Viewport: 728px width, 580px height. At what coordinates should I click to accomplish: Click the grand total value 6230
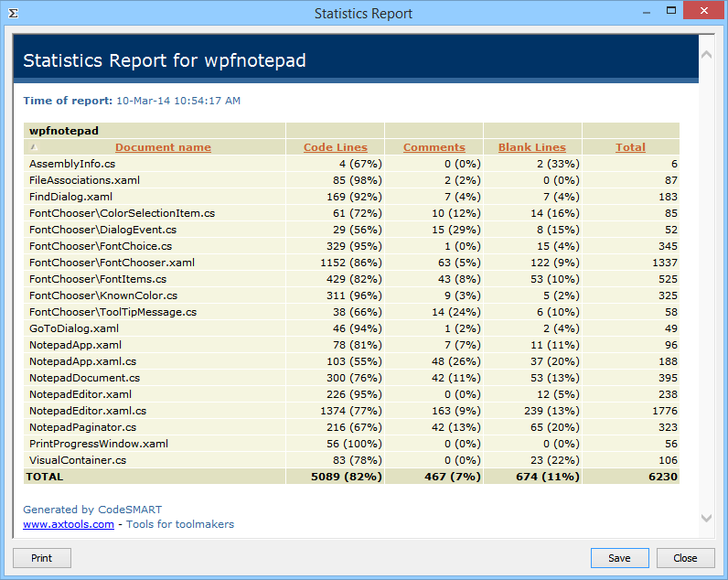[x=663, y=477]
